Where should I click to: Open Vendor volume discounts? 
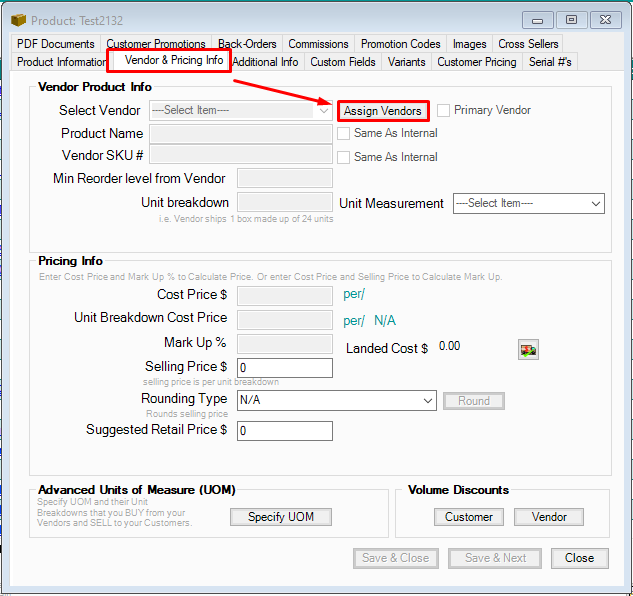pos(549,517)
